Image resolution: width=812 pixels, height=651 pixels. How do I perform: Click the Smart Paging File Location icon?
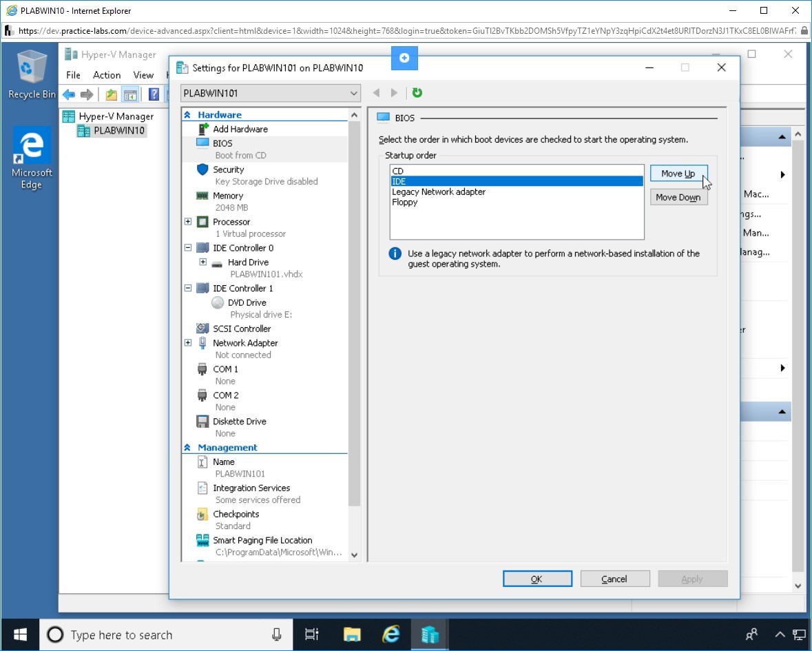click(202, 540)
